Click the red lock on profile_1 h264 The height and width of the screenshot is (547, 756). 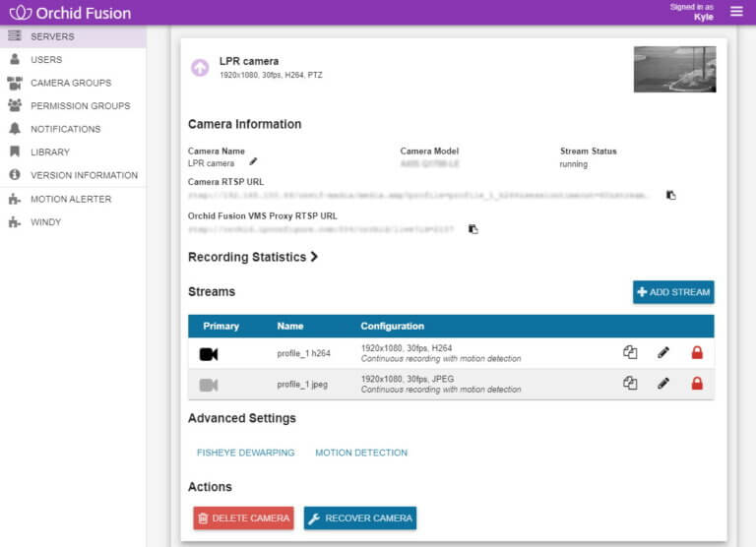697,353
